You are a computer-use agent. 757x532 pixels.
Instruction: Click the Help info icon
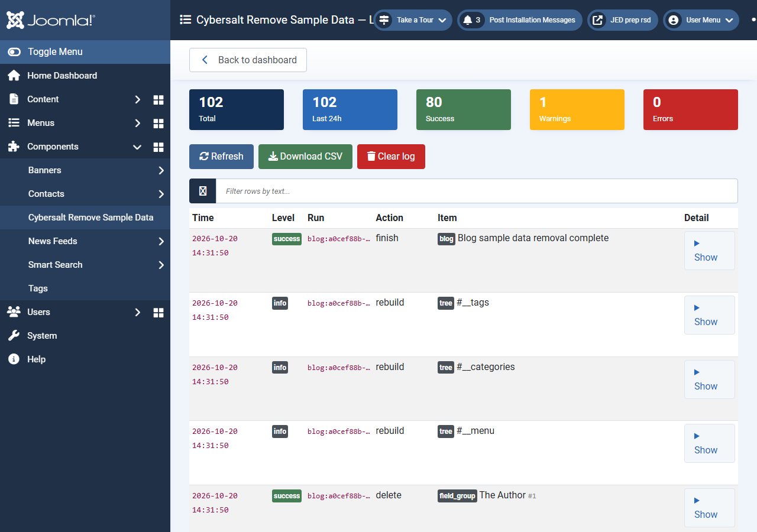click(x=14, y=359)
